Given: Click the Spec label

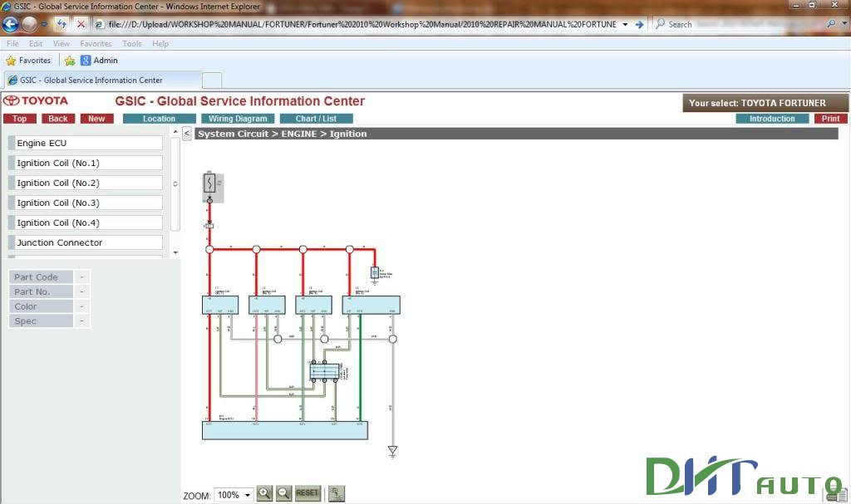Looking at the screenshot, I should [x=41, y=321].
